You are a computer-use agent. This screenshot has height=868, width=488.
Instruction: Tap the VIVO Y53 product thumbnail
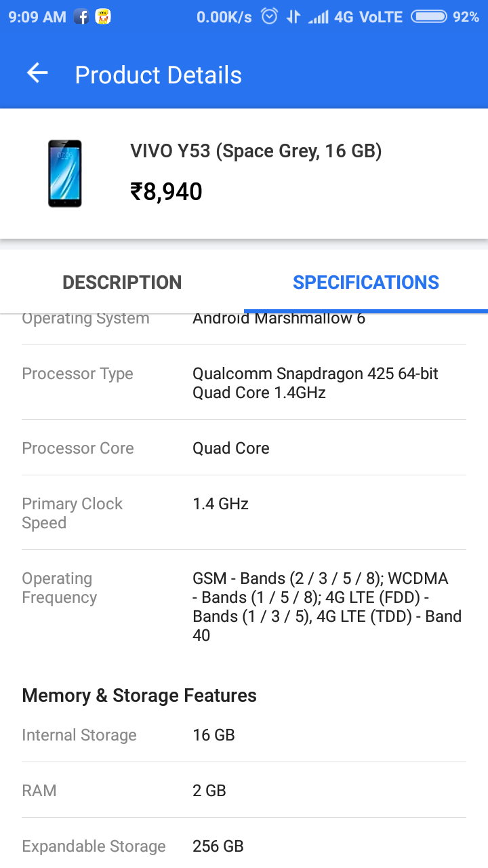[x=65, y=174]
